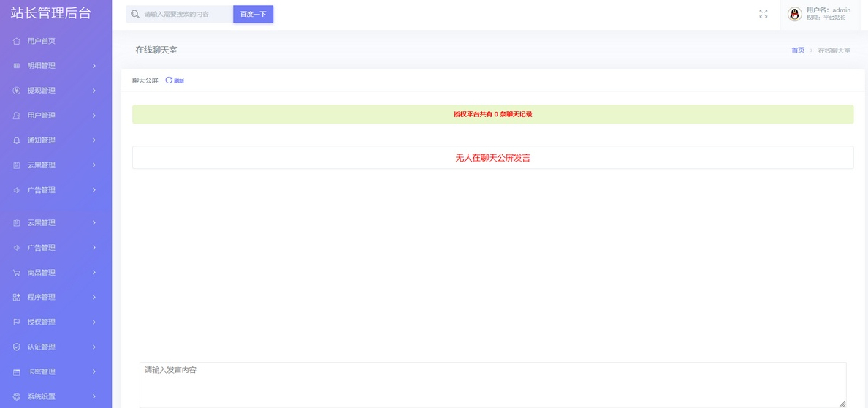Image resolution: width=868 pixels, height=408 pixels.
Task: Click the shield icon for 认证管理
Action: coord(16,347)
